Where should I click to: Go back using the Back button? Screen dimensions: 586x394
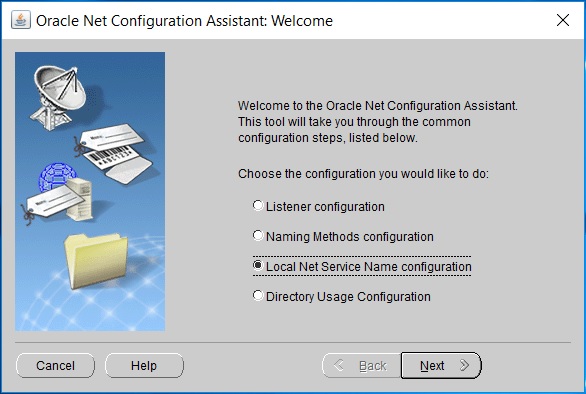tap(361, 365)
